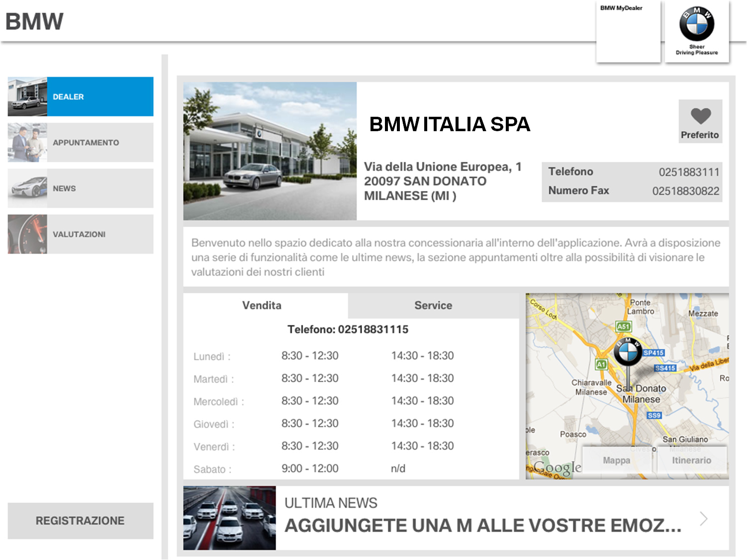The height and width of the screenshot is (560, 747).
Task: Open the latest news chevron arrow
Action: pyautogui.click(x=703, y=519)
